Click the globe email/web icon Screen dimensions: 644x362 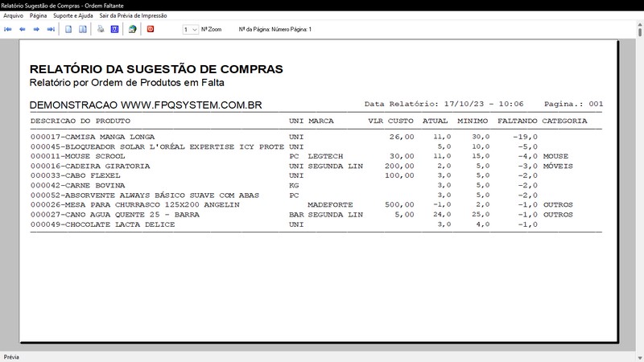click(132, 29)
